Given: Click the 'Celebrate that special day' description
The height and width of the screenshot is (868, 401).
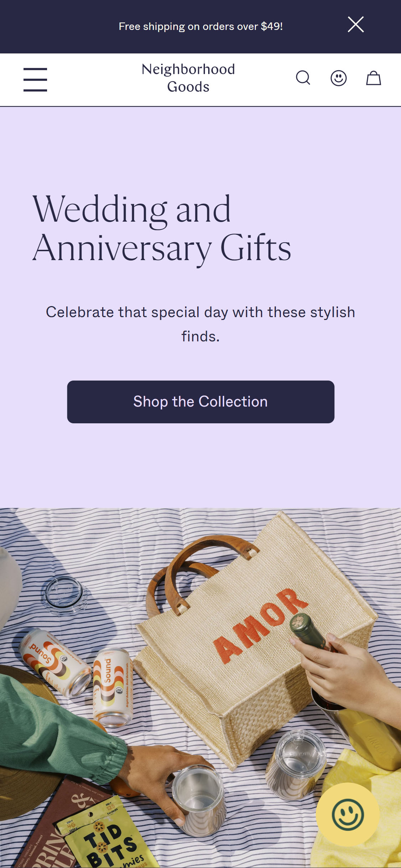Looking at the screenshot, I should [x=201, y=324].
